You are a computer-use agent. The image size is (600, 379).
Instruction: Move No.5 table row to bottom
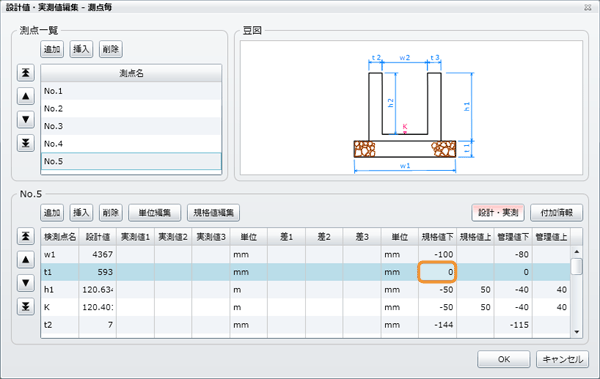coord(26,307)
